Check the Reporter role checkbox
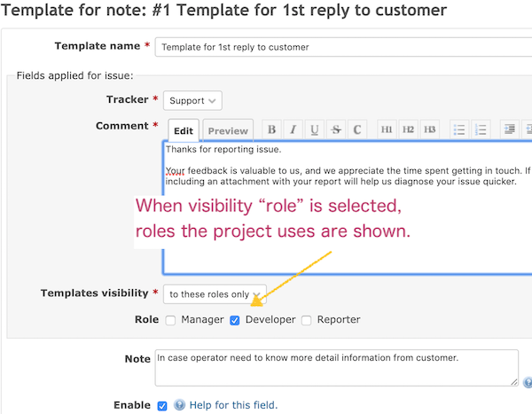 click(x=307, y=320)
